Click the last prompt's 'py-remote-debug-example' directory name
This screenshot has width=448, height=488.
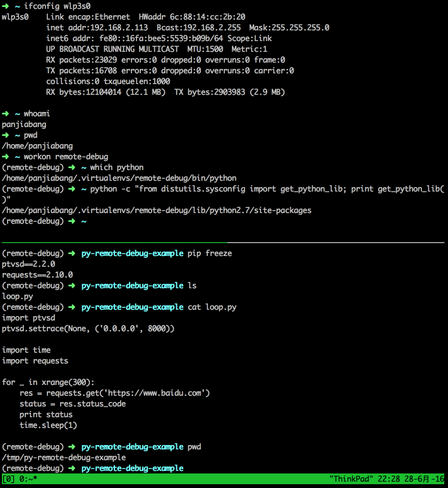click(133, 468)
